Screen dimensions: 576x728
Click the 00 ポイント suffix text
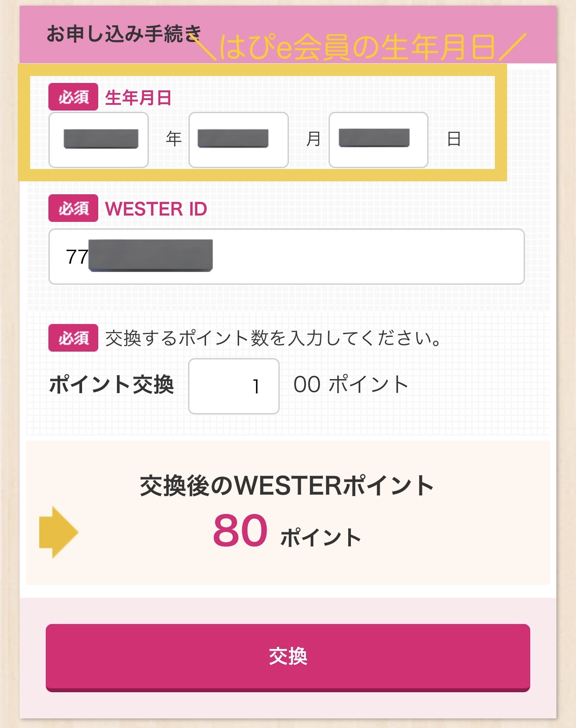click(351, 384)
